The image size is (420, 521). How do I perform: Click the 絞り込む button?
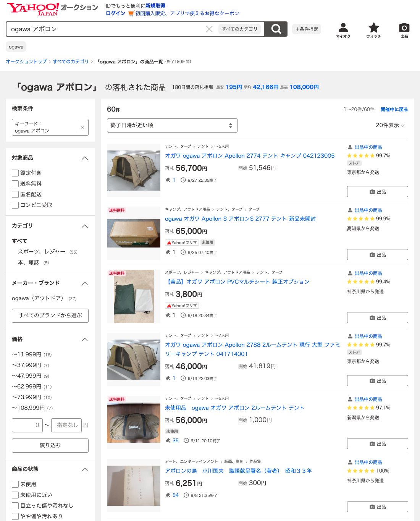[x=50, y=445]
